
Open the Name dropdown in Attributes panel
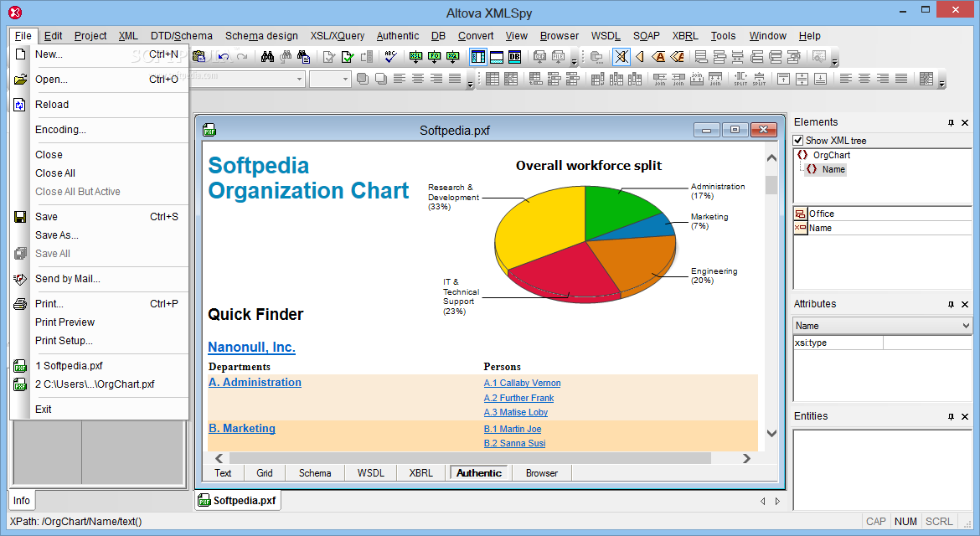pos(966,326)
